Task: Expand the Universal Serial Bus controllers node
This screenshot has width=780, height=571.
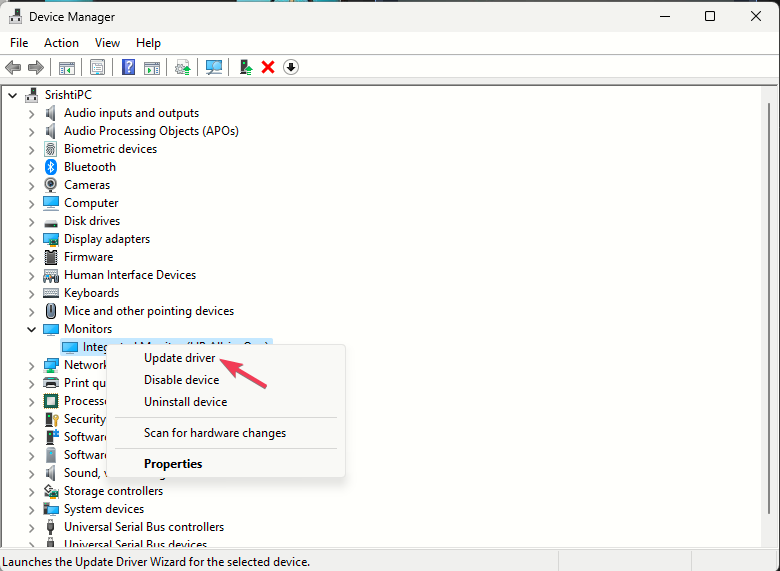Action: pos(31,527)
